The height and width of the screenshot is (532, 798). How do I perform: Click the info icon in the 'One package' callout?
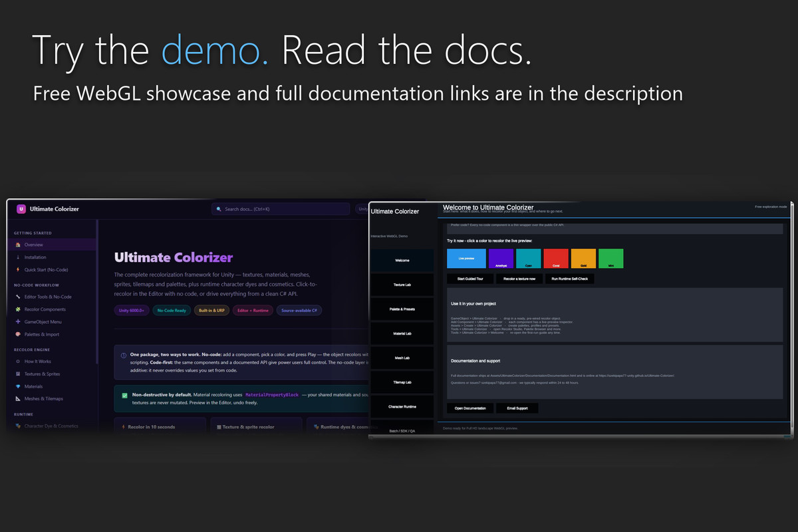point(124,355)
